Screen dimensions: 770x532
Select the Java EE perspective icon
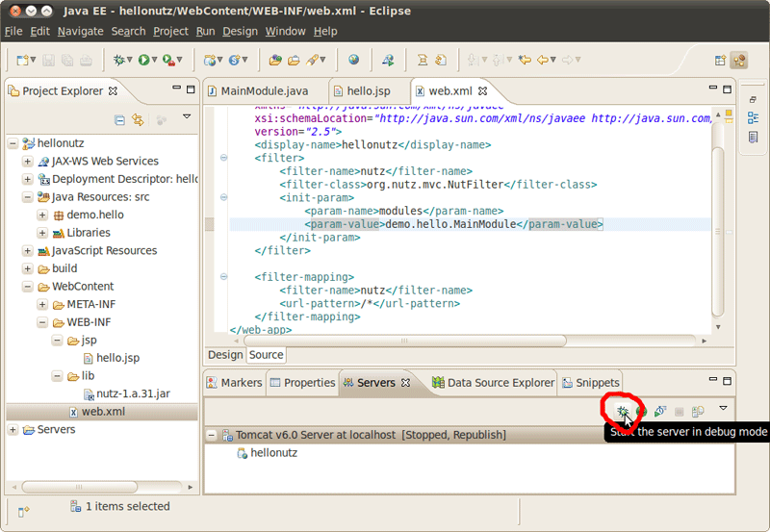[x=739, y=60]
